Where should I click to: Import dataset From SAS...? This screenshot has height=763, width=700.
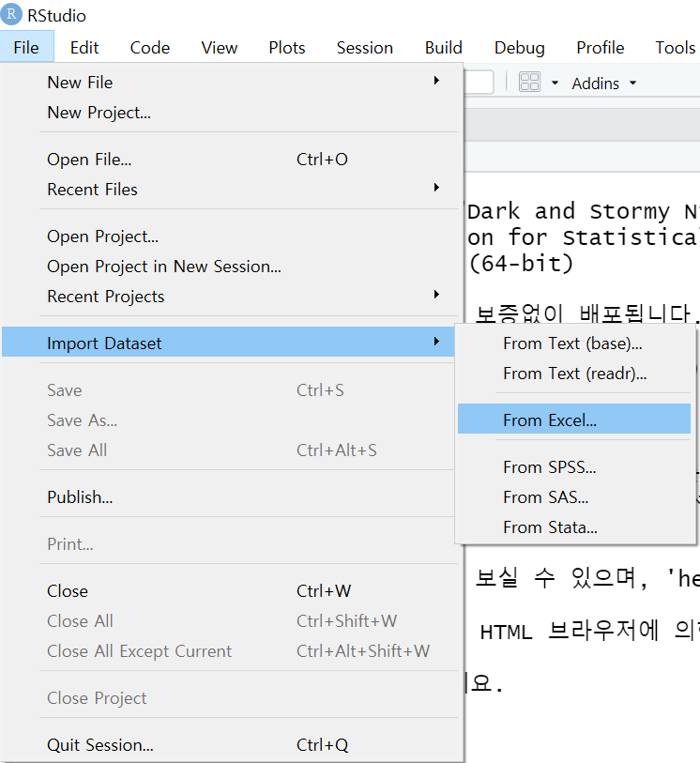(x=574, y=496)
